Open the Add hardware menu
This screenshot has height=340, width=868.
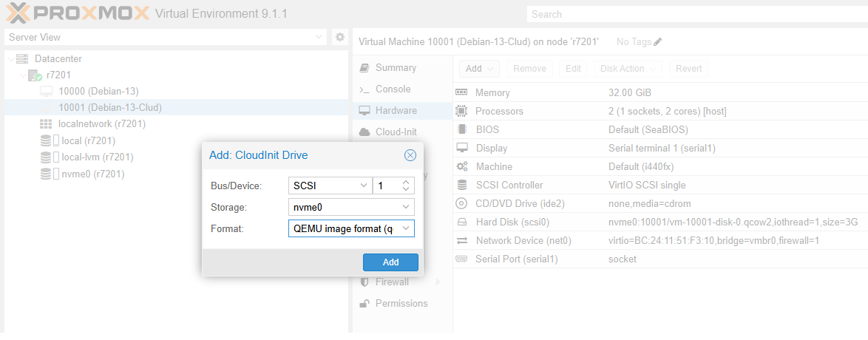[479, 69]
